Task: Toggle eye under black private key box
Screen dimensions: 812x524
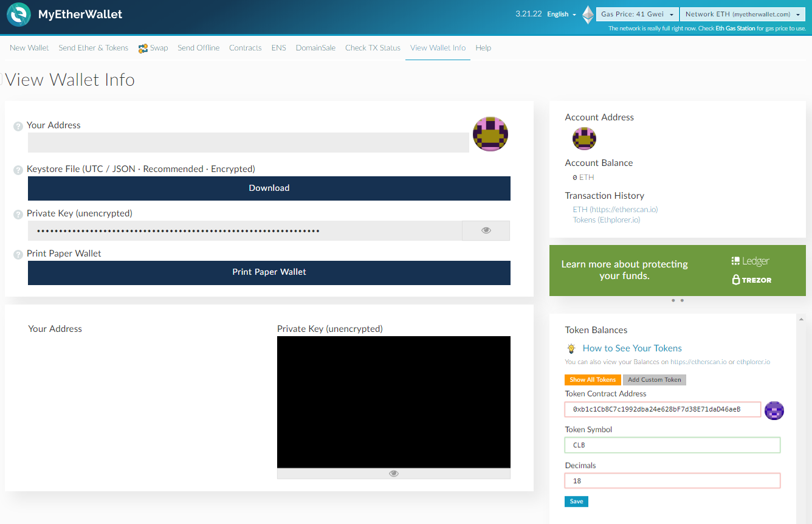Action: (394, 474)
